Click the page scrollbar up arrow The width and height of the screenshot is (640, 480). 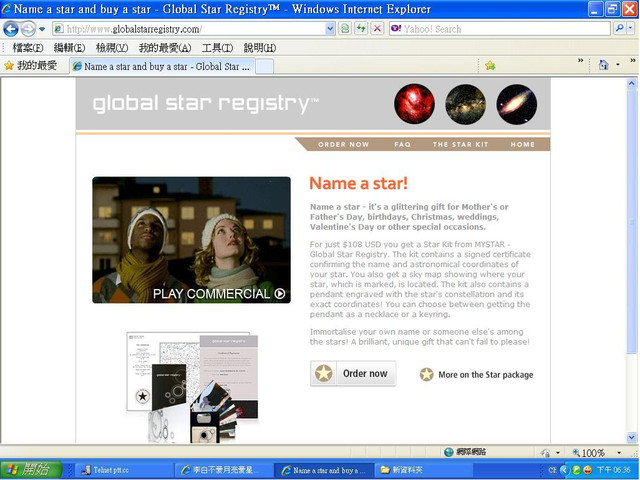[x=631, y=84]
